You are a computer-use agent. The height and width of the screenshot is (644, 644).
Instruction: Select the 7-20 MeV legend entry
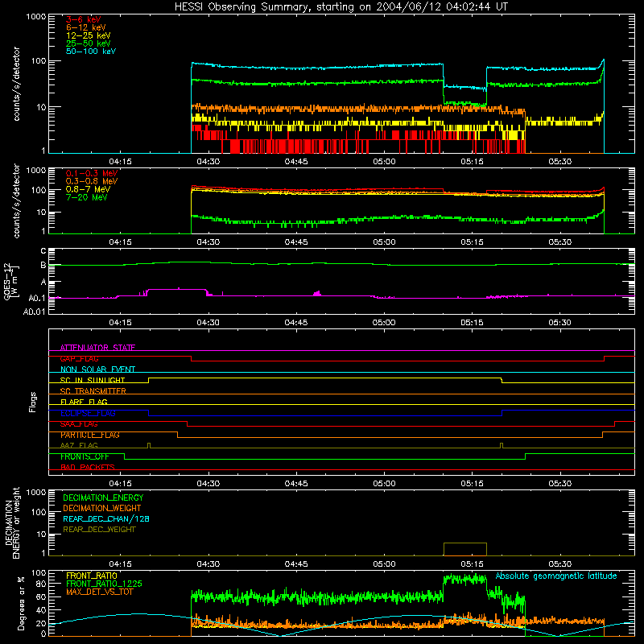[x=86, y=197]
